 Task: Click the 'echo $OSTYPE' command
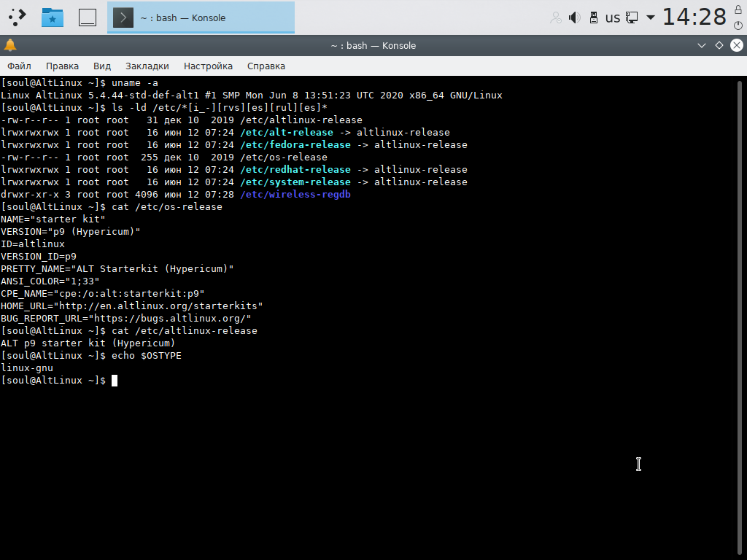147,355
